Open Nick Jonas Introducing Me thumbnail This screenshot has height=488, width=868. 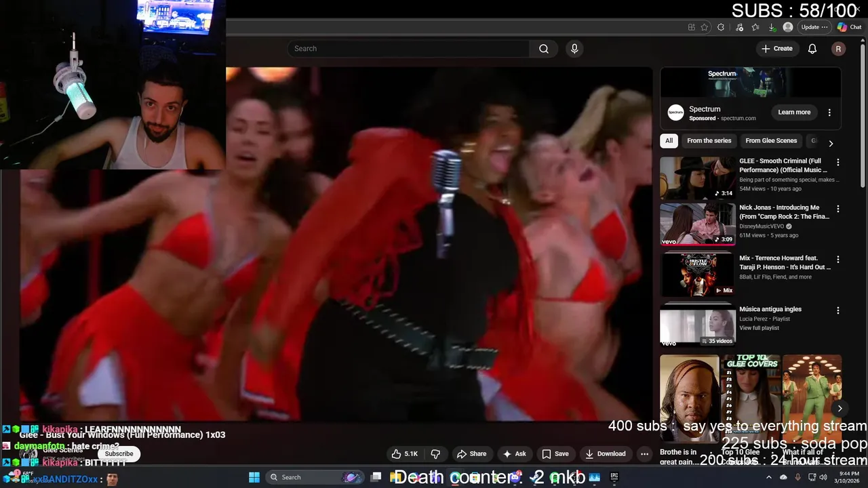[x=698, y=224]
